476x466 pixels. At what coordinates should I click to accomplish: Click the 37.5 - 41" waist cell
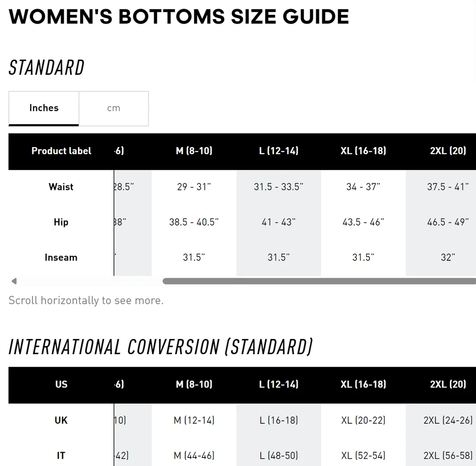click(x=448, y=187)
